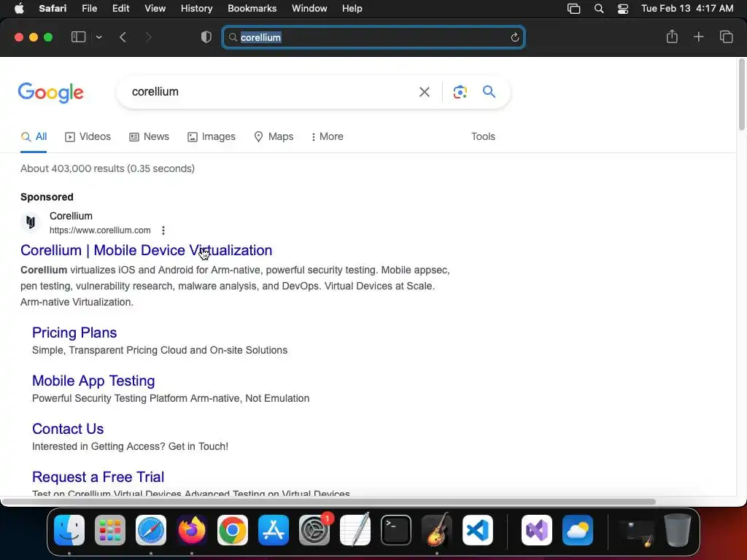Click the Safari address bar
747x560 pixels.
pyautogui.click(x=373, y=37)
